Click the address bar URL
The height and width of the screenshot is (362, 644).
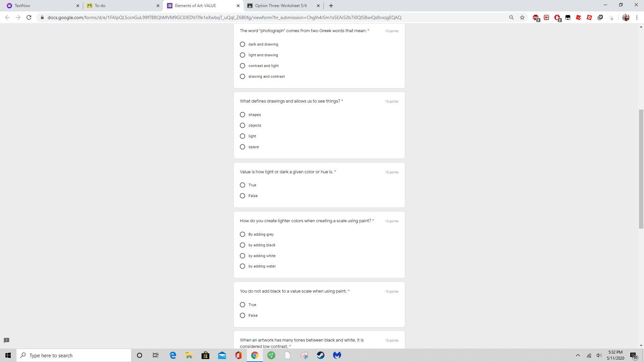click(224, 17)
